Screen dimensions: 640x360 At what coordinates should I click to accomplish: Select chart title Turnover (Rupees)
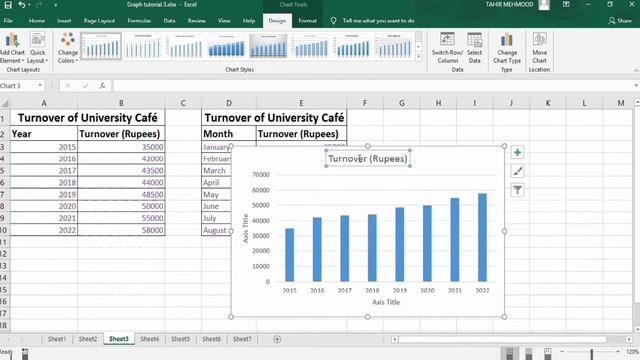[x=368, y=159]
